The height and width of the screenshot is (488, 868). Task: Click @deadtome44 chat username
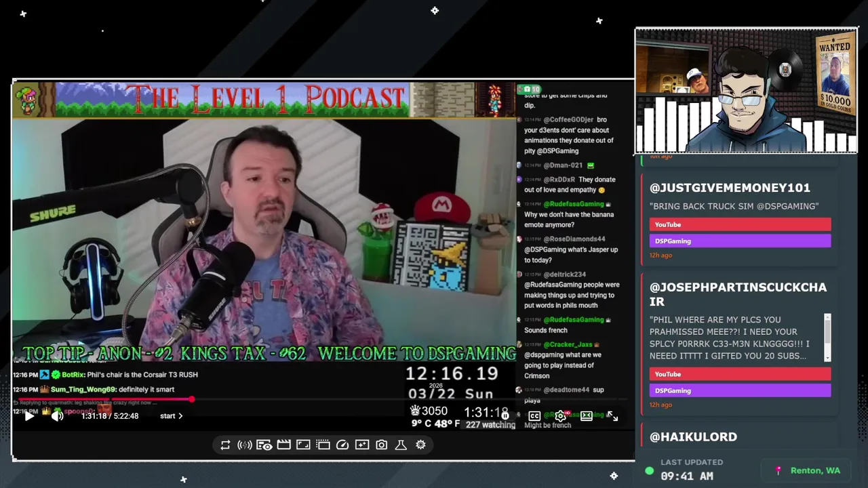point(566,390)
